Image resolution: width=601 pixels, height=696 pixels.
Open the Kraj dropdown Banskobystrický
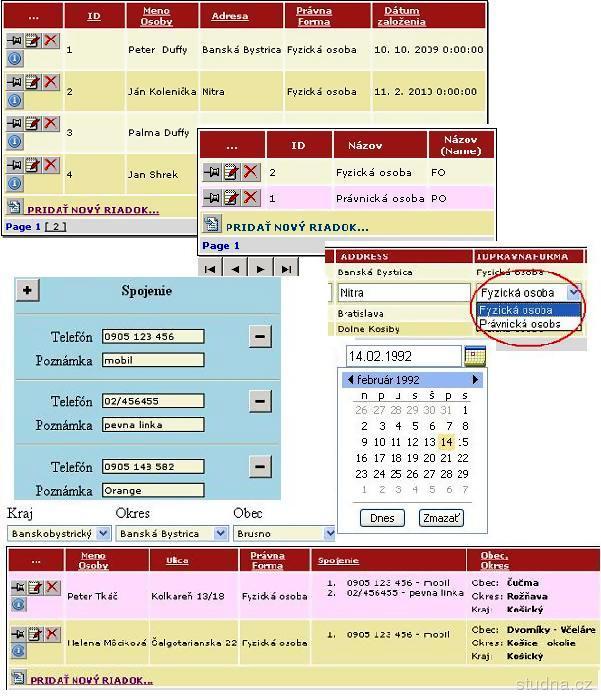click(59, 533)
